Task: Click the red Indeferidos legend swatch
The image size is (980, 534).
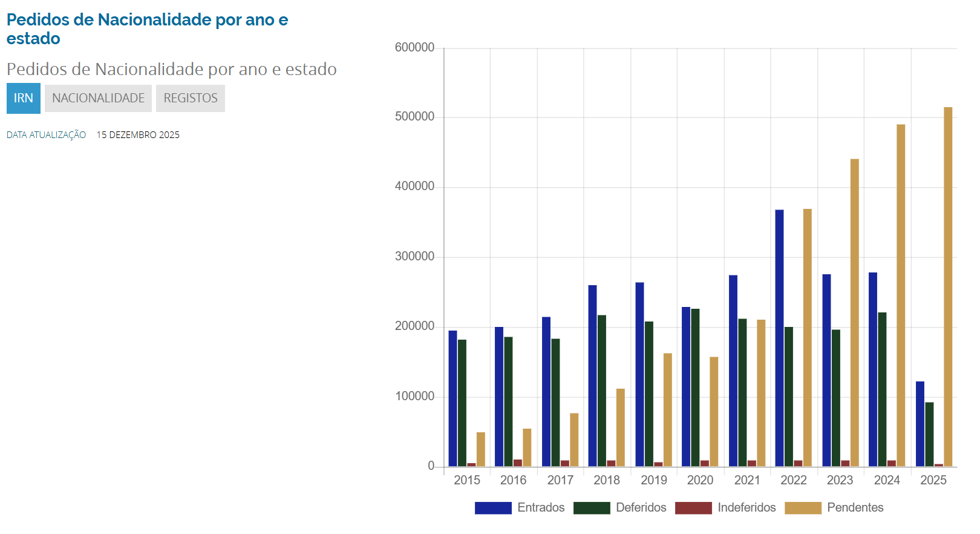Action: coord(693,508)
